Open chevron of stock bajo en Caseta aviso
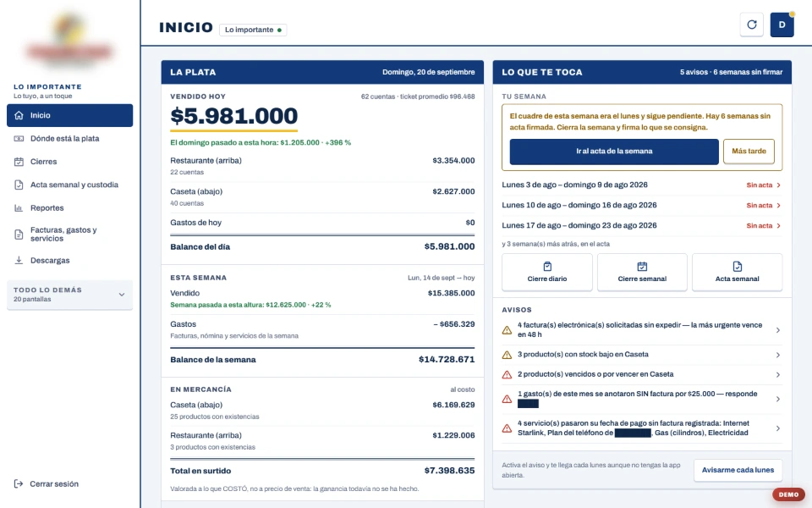 click(778, 355)
